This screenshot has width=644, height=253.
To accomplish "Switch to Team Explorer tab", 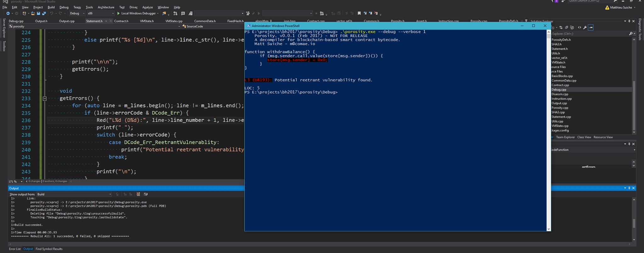I will click(x=565, y=137).
